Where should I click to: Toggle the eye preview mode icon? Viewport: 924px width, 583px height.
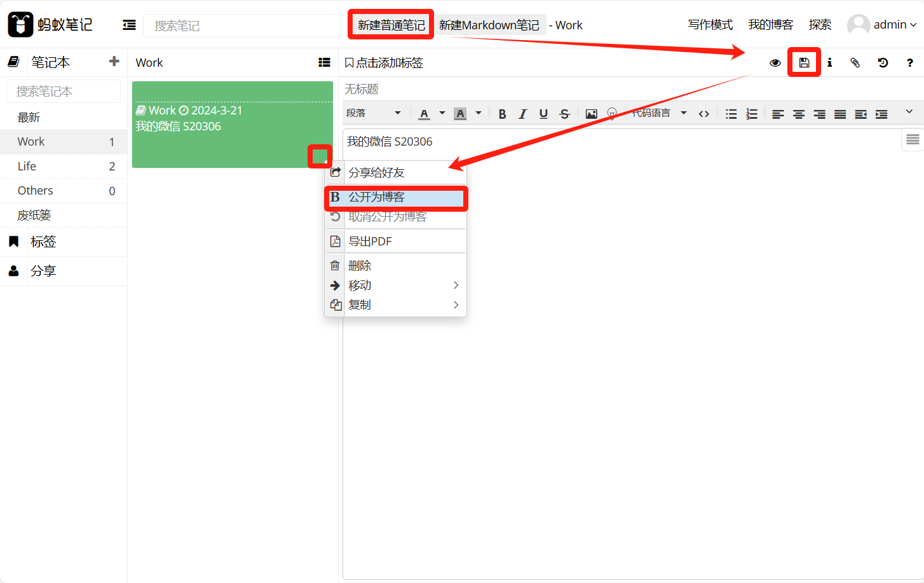775,62
